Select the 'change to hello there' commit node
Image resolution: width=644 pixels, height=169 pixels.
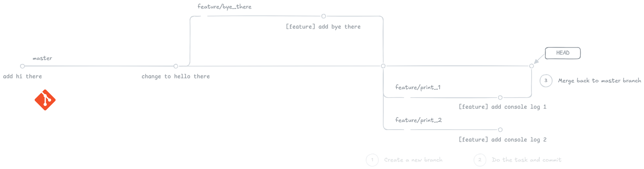pyautogui.click(x=176, y=66)
